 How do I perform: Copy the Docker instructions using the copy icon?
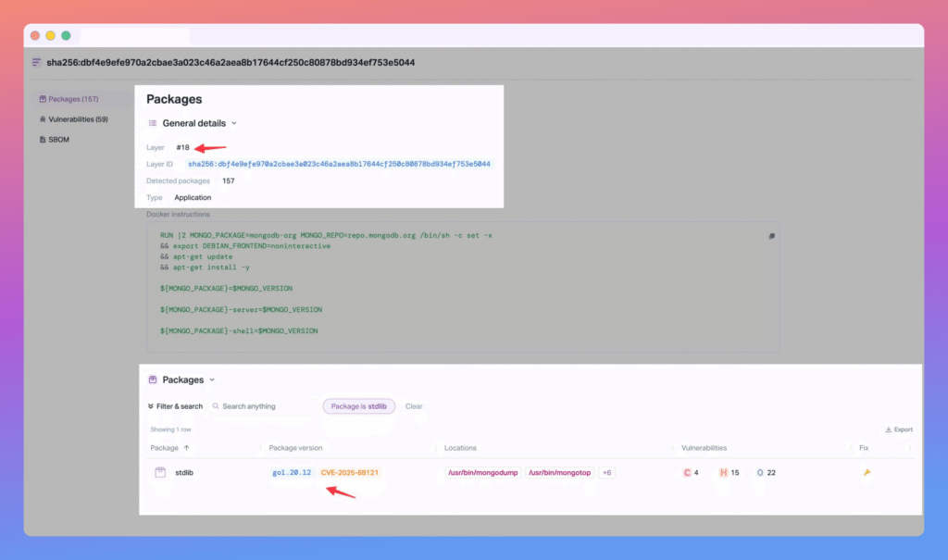[770, 236]
